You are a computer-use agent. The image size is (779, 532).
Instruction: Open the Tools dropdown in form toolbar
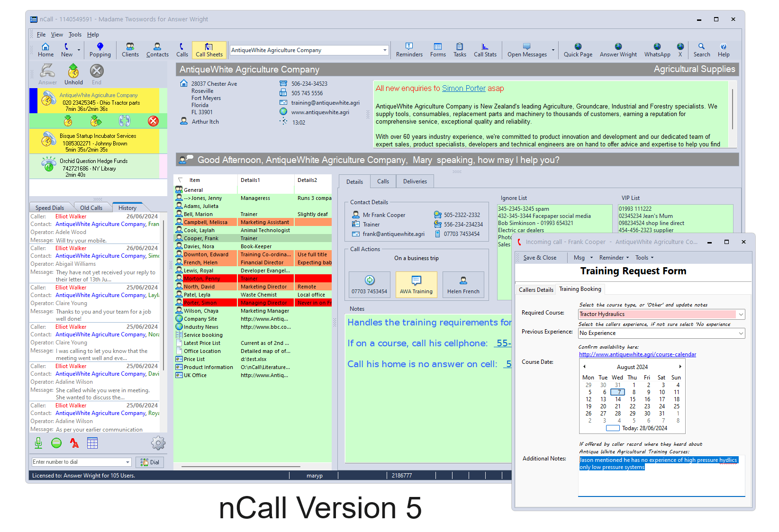644,258
